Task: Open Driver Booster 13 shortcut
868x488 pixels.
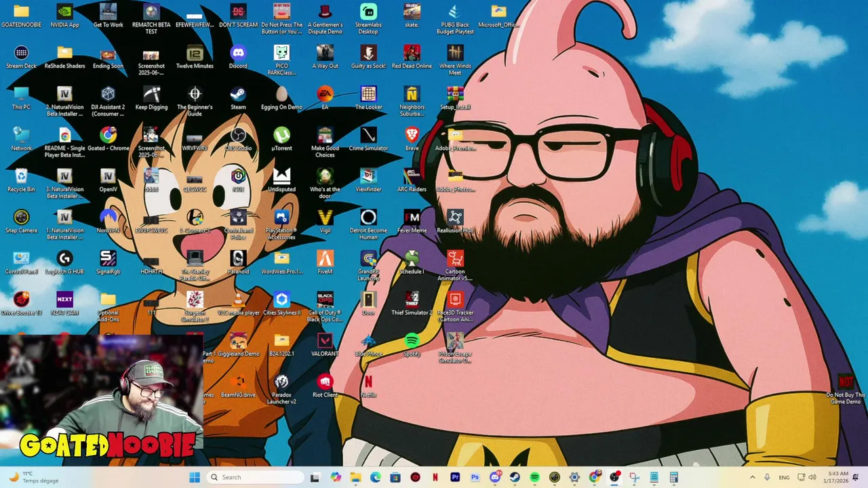Action: [21, 305]
